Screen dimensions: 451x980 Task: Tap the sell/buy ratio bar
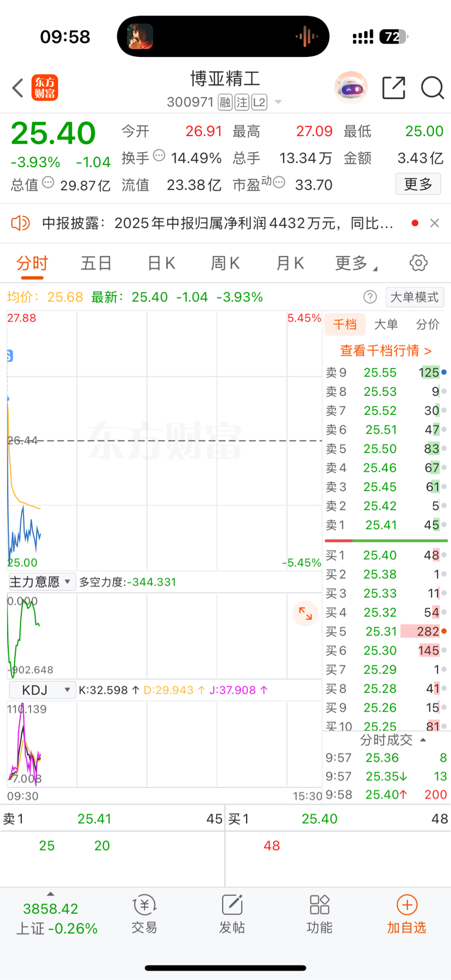[x=386, y=540]
